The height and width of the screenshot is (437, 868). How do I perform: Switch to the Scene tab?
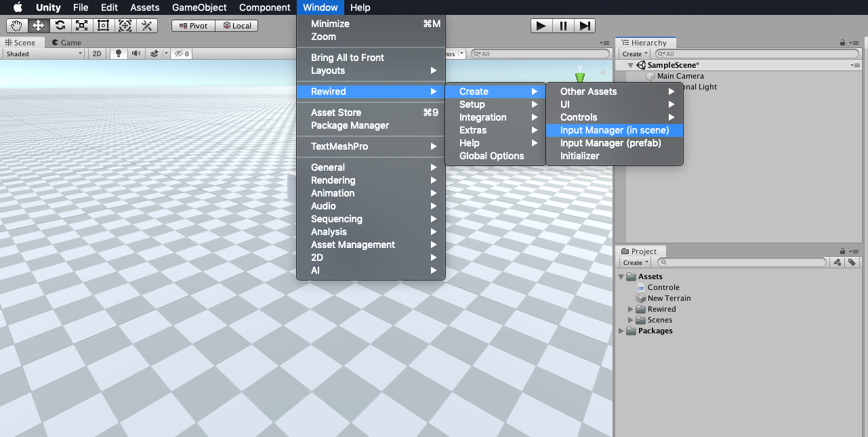pos(20,42)
